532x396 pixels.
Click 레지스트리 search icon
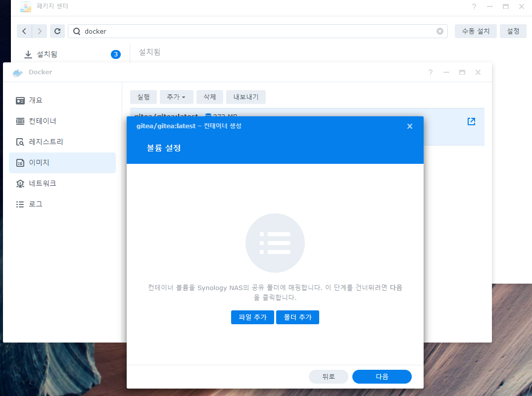click(20, 142)
